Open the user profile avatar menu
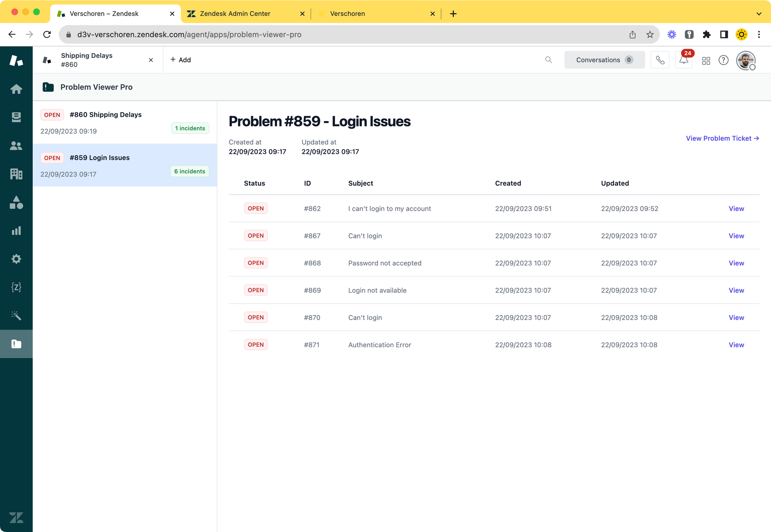Screen dimensions: 771x532 coord(746,61)
